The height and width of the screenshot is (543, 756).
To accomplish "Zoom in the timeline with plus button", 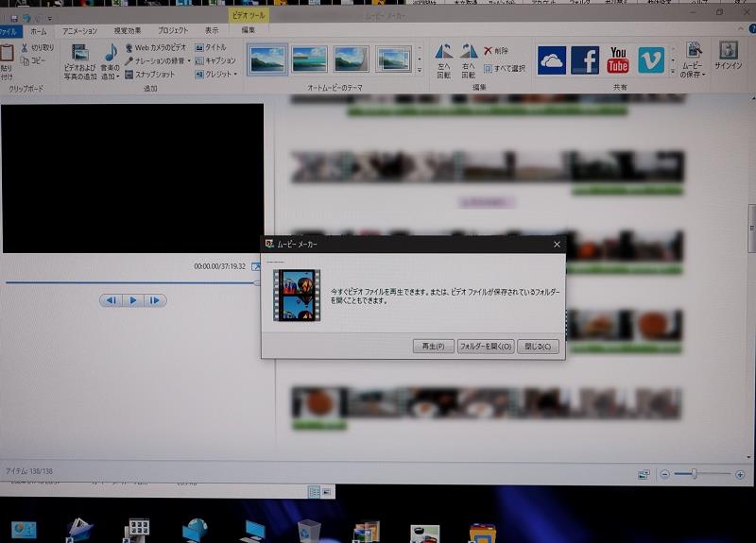I will coord(740,475).
